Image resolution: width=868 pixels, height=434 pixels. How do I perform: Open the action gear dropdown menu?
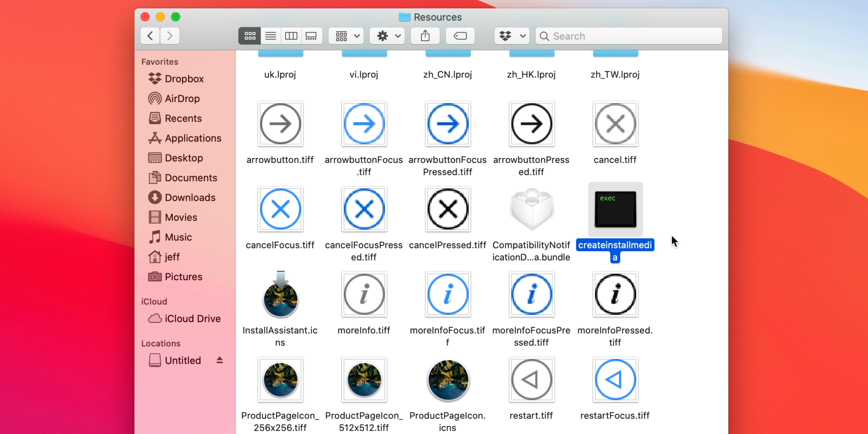coord(387,36)
